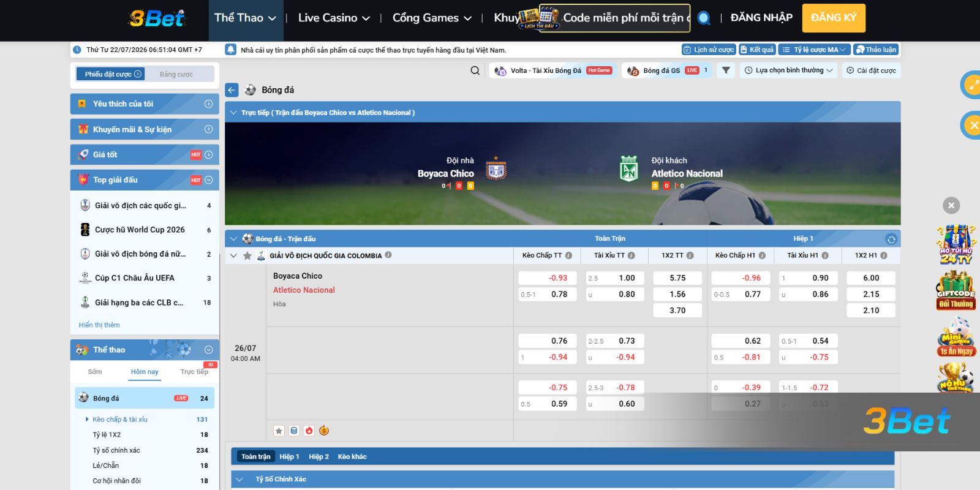The width and height of the screenshot is (980, 490).
Task: Click the filter funnel icon
Action: [726, 70]
